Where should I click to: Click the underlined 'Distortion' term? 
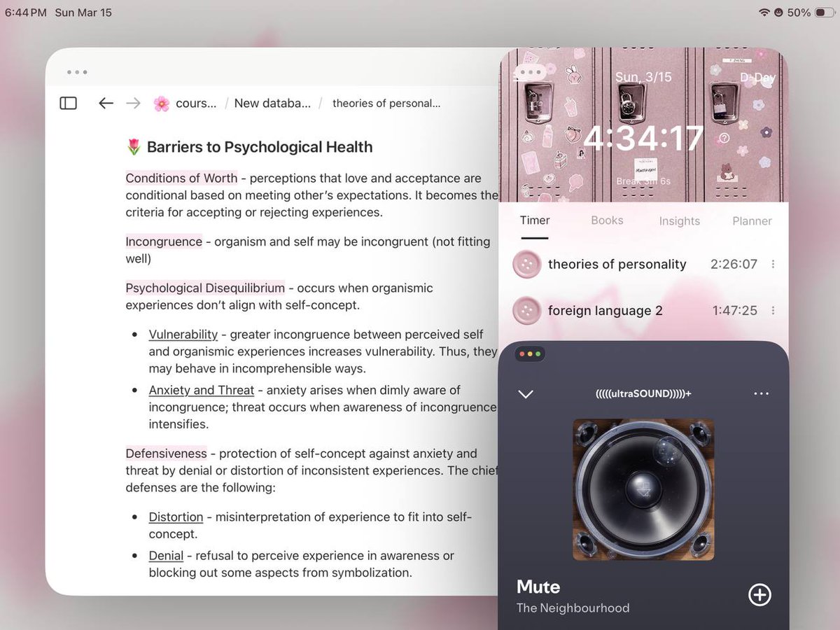pyautogui.click(x=176, y=517)
